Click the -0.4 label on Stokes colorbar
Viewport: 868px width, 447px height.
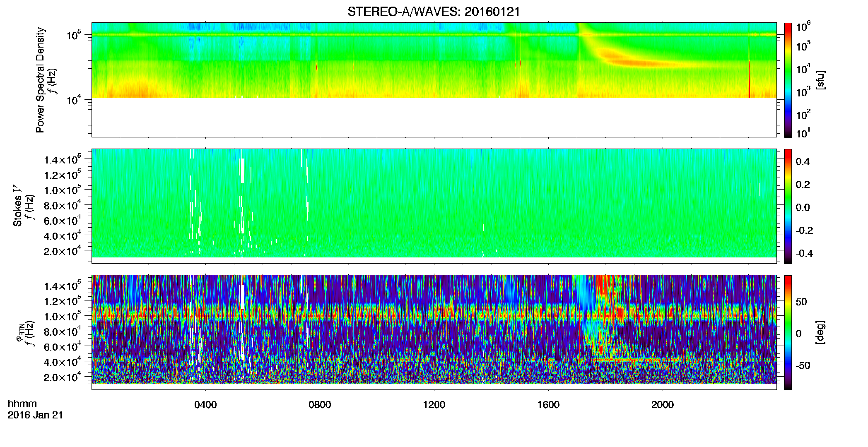804,253
